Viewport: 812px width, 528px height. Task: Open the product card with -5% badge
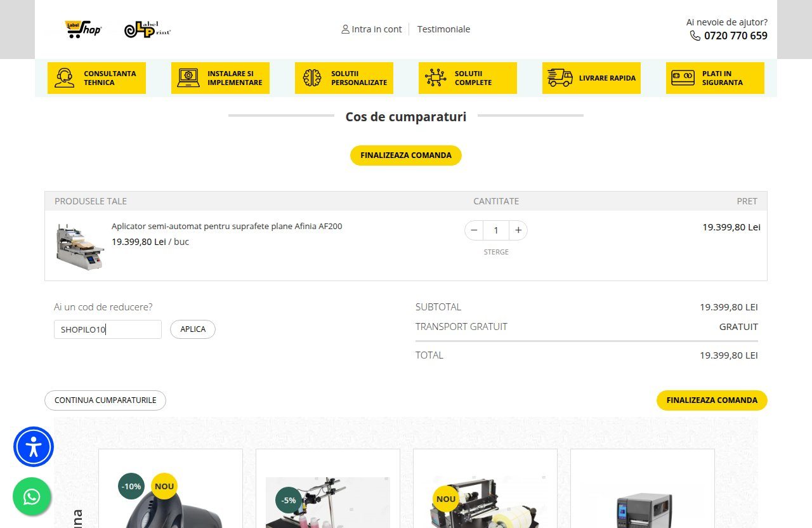point(328,489)
